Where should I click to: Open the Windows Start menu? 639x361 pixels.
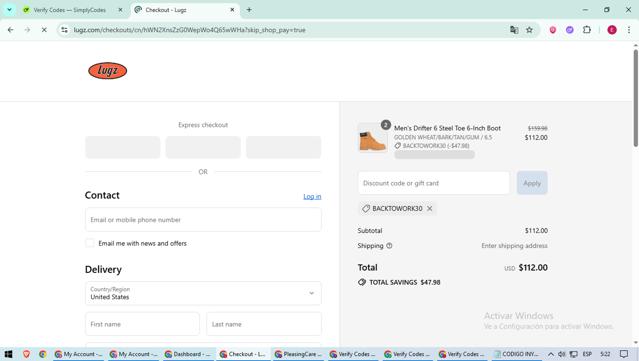click(x=8, y=354)
